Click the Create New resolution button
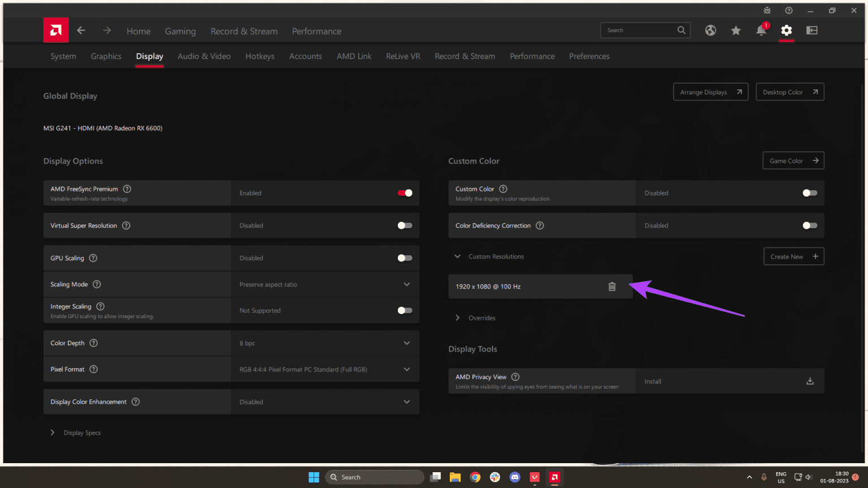Image resolution: width=868 pixels, height=488 pixels. (793, 256)
